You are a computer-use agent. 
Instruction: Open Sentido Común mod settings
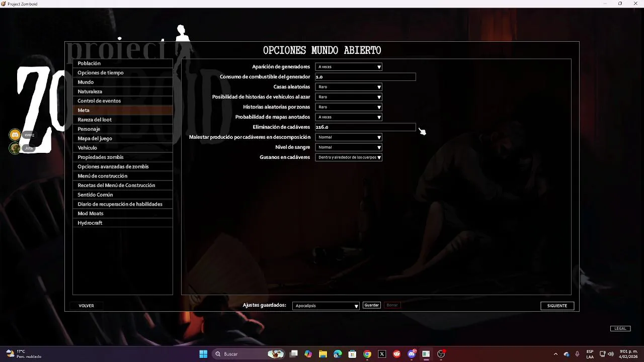click(x=123, y=195)
